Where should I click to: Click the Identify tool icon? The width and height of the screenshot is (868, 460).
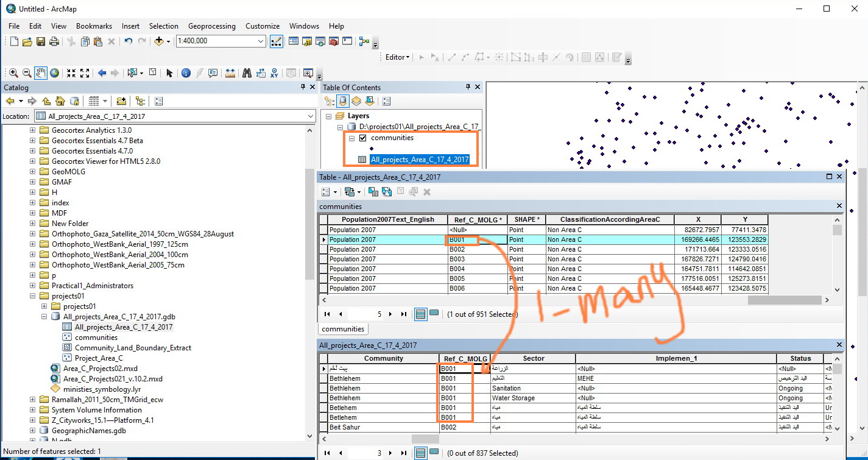tap(186, 73)
